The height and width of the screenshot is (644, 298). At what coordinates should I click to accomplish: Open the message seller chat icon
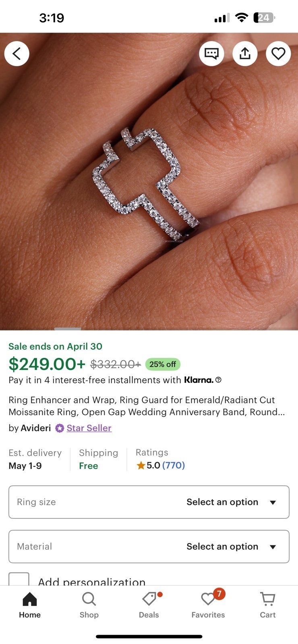coord(211,54)
